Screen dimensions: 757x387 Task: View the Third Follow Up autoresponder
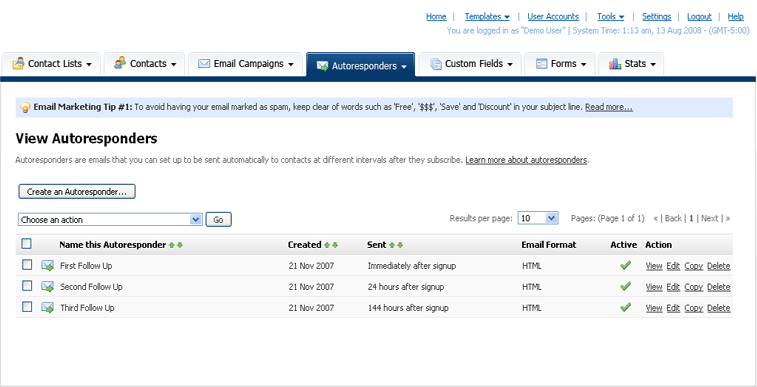tap(654, 308)
